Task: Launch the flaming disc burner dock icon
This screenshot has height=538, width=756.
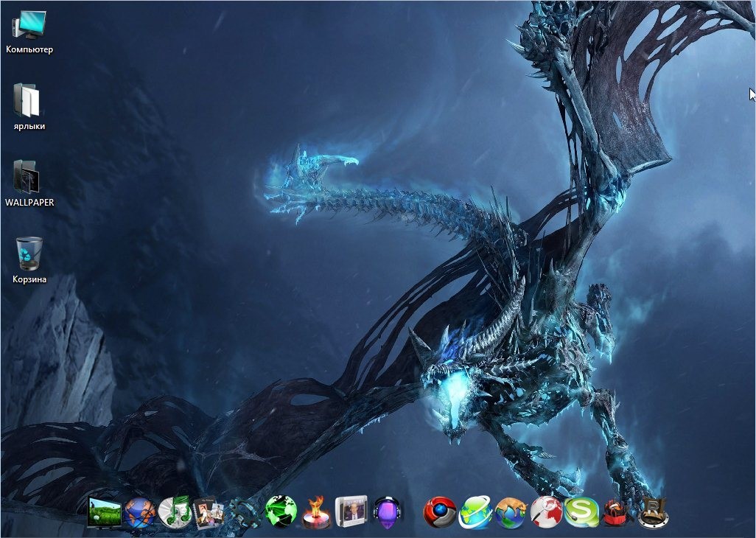Action: (316, 512)
